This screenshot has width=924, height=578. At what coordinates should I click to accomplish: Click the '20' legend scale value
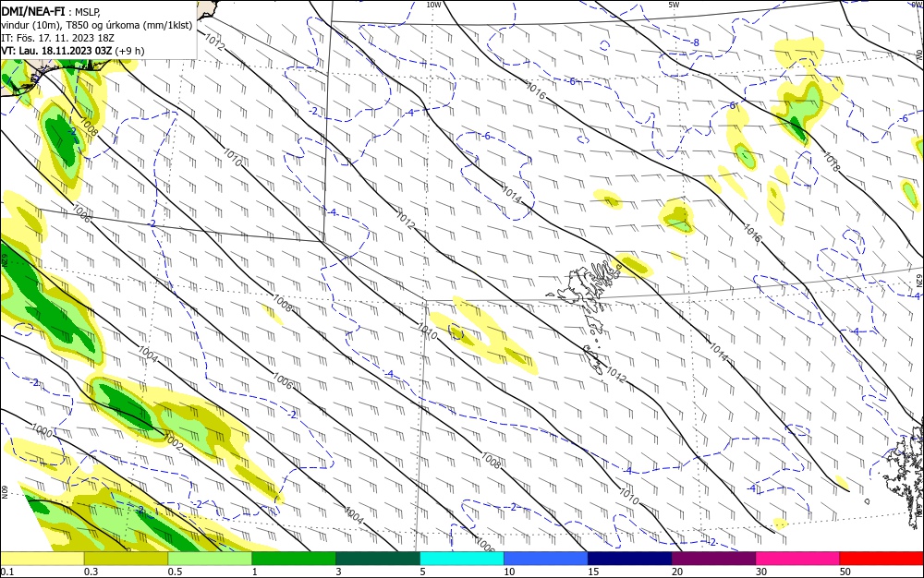pos(677,572)
